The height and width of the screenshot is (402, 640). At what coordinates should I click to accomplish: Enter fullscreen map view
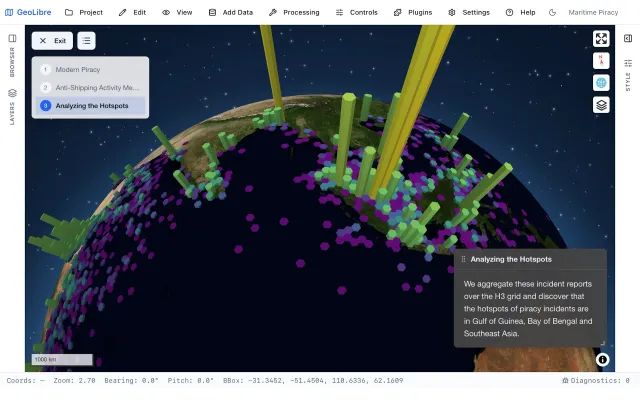(x=601, y=39)
